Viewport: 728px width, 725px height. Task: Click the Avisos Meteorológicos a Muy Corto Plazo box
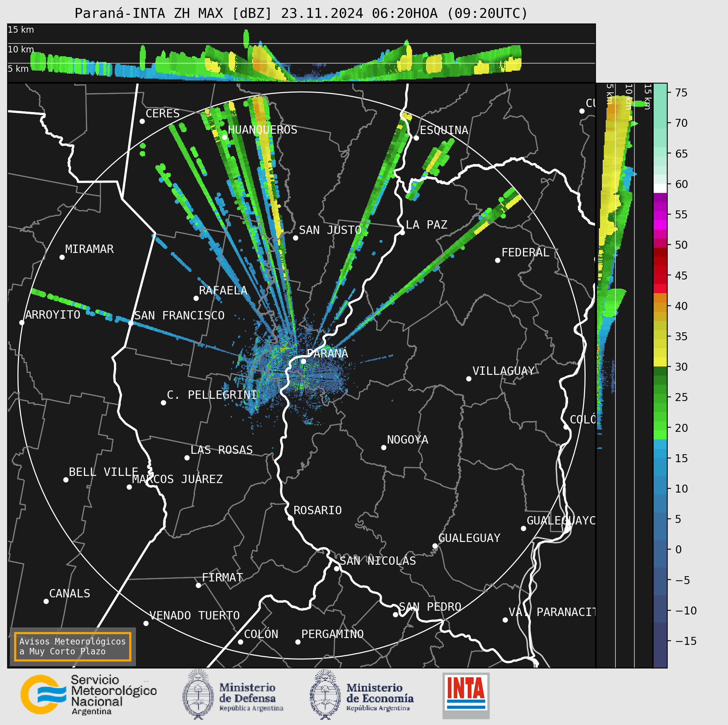(73, 646)
